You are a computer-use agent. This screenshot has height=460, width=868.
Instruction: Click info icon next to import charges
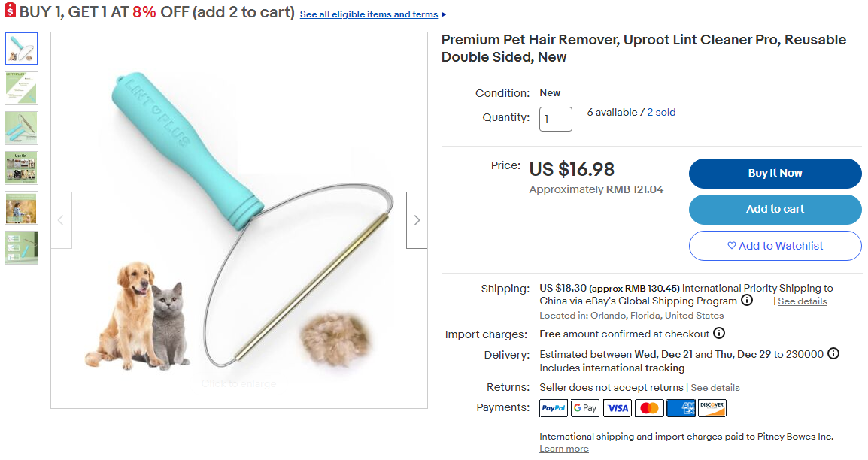[719, 334]
